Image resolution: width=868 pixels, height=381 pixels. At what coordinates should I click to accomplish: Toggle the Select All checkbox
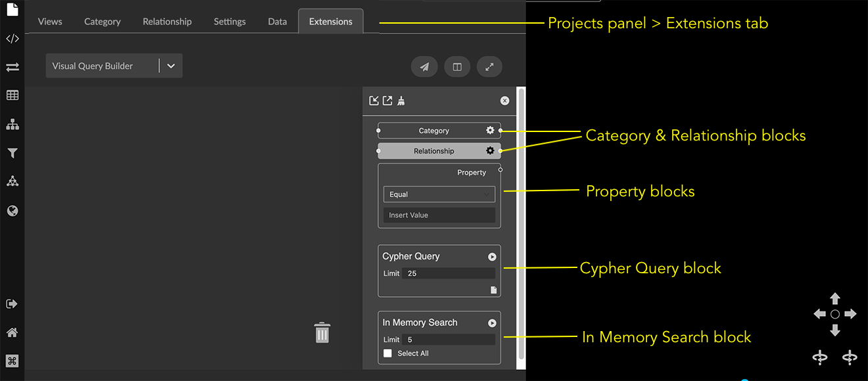pos(388,353)
